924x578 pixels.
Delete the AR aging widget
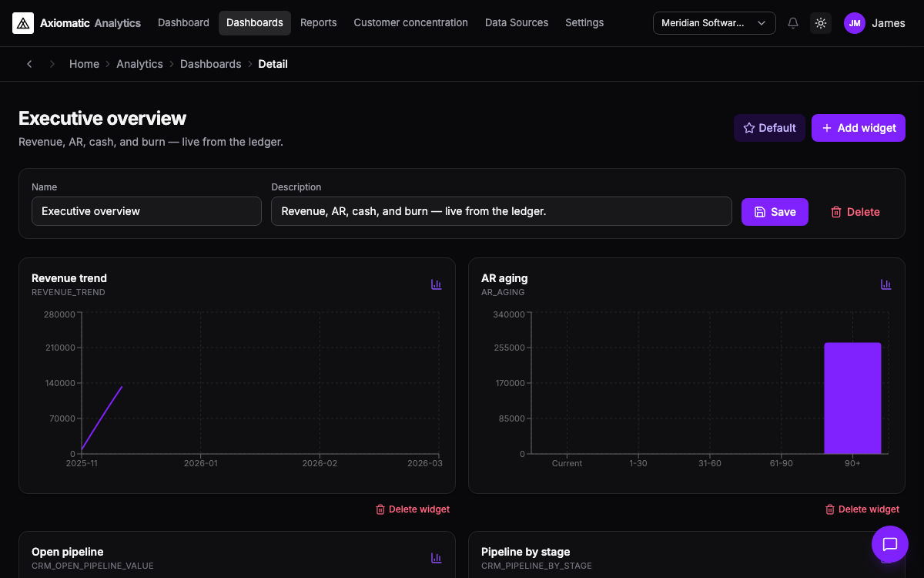pos(862,509)
